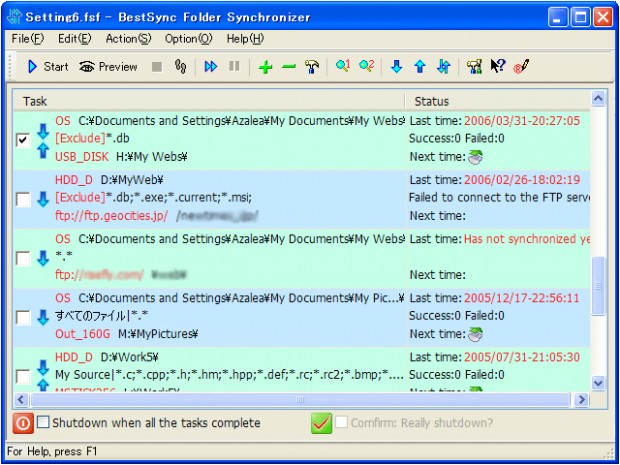Open Preview with the eye icon
This screenshot has width=620, height=465.
click(x=108, y=66)
